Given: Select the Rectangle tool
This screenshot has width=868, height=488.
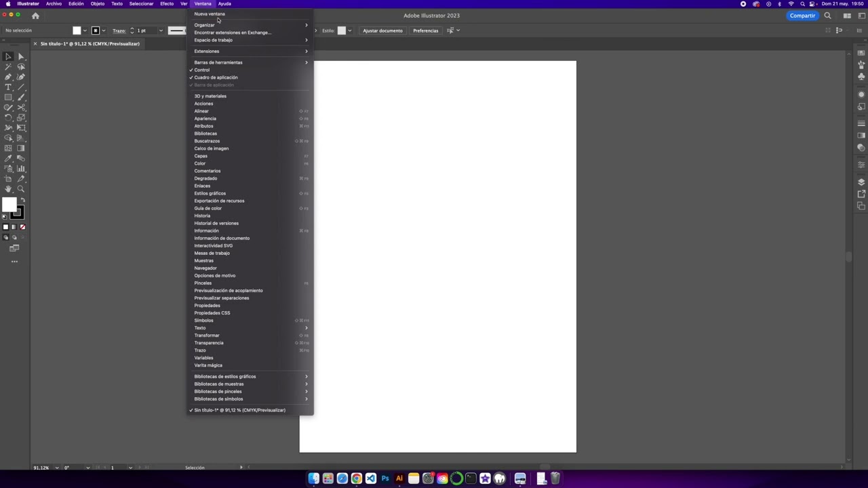Looking at the screenshot, I should (8, 97).
